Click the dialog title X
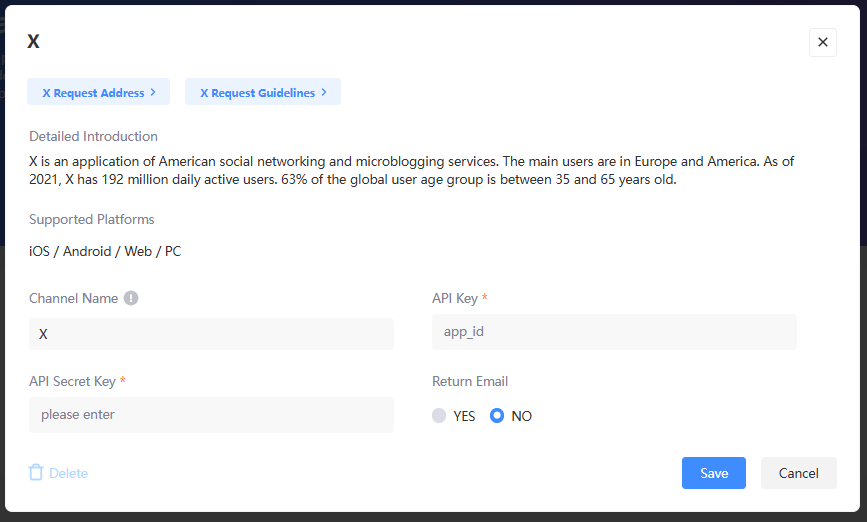Screen dimensions: 867x522 [33, 42]
